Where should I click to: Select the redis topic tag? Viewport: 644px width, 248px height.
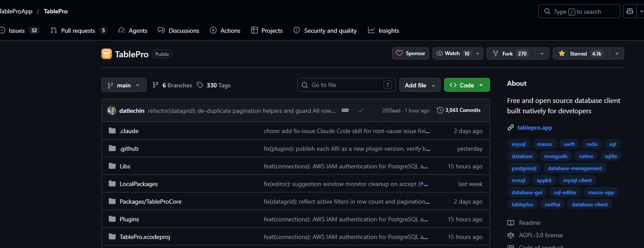click(x=592, y=144)
